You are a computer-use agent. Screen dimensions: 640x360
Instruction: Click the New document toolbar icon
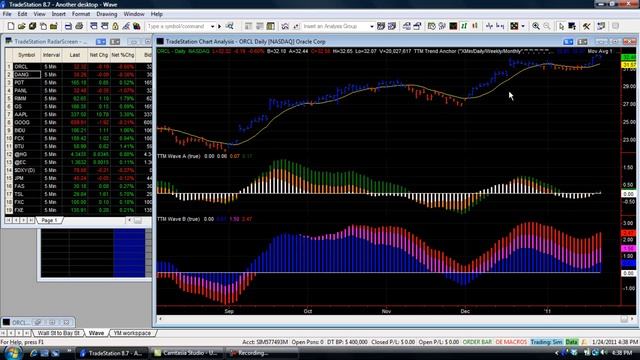point(11,26)
